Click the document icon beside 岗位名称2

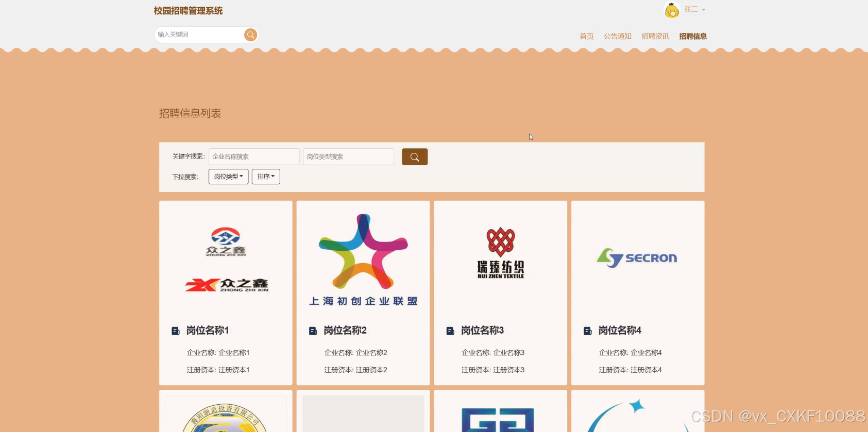(x=313, y=331)
